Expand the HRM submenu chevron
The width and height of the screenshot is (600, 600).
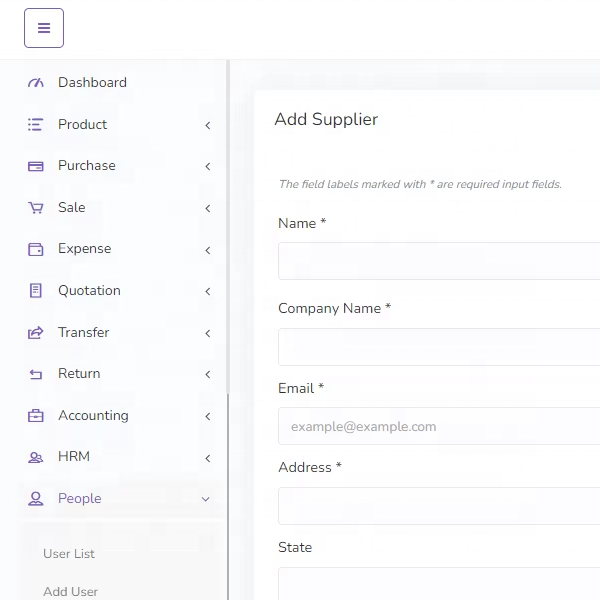click(207, 458)
